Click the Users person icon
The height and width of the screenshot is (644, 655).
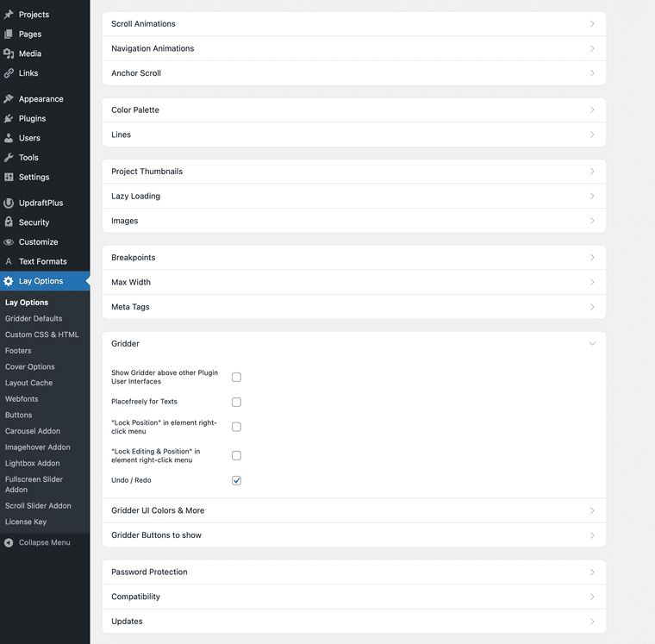point(9,138)
